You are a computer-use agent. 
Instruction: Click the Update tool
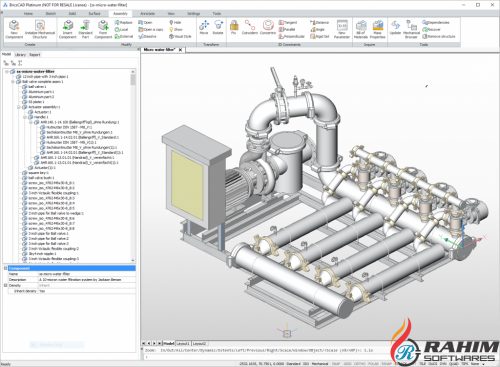pos(395,27)
